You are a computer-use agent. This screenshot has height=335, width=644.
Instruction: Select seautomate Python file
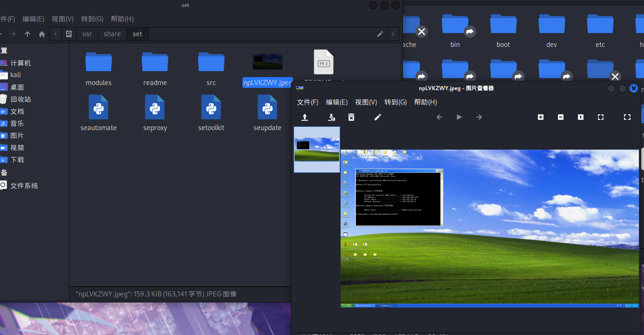99,113
